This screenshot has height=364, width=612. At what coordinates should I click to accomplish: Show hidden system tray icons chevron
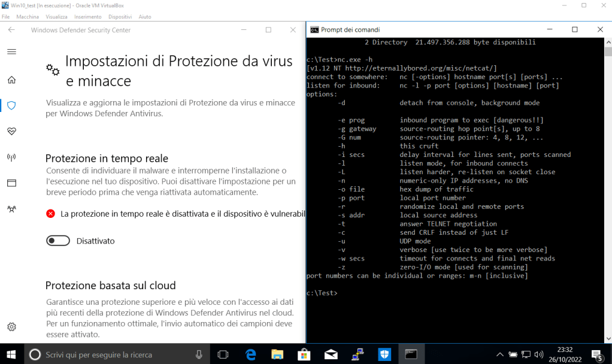pyautogui.click(x=500, y=354)
